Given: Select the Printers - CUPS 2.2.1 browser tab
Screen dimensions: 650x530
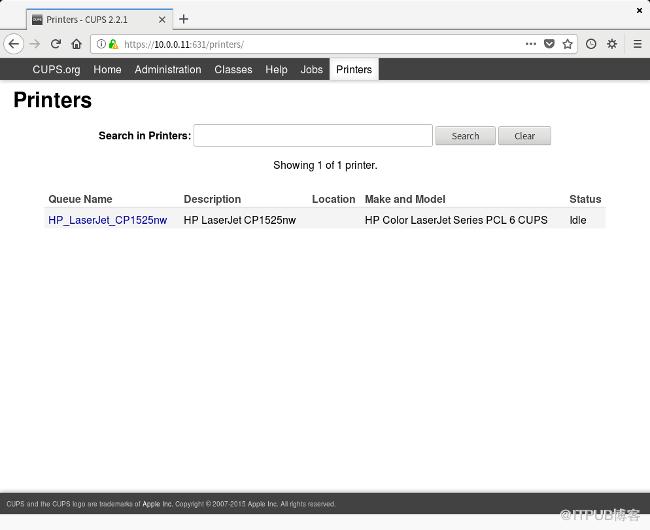Looking at the screenshot, I should (x=99, y=19).
